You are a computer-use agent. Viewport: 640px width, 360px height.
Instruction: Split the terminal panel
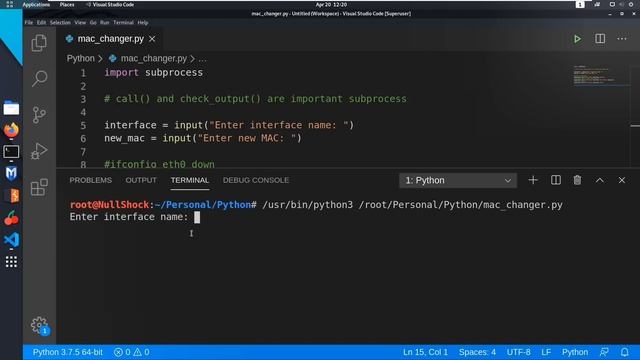[x=556, y=180]
